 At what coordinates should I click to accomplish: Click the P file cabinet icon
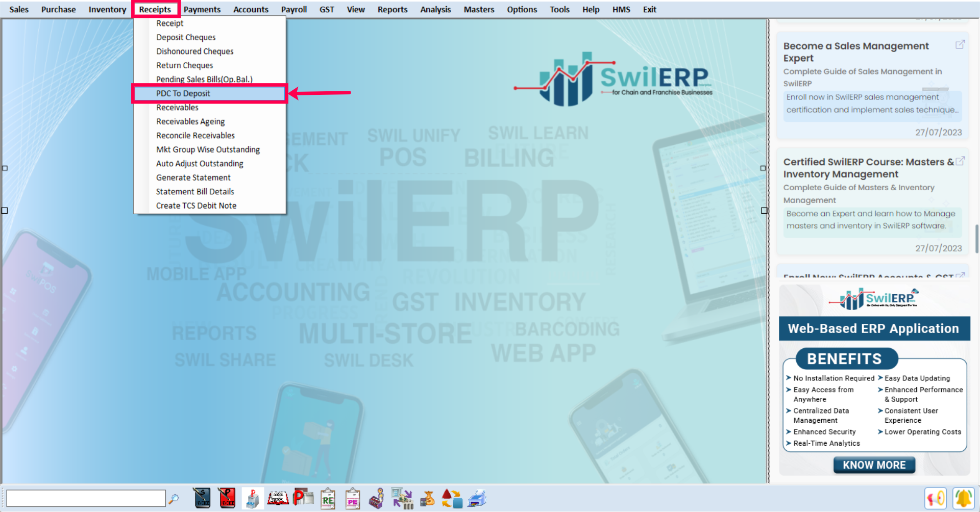(x=252, y=498)
